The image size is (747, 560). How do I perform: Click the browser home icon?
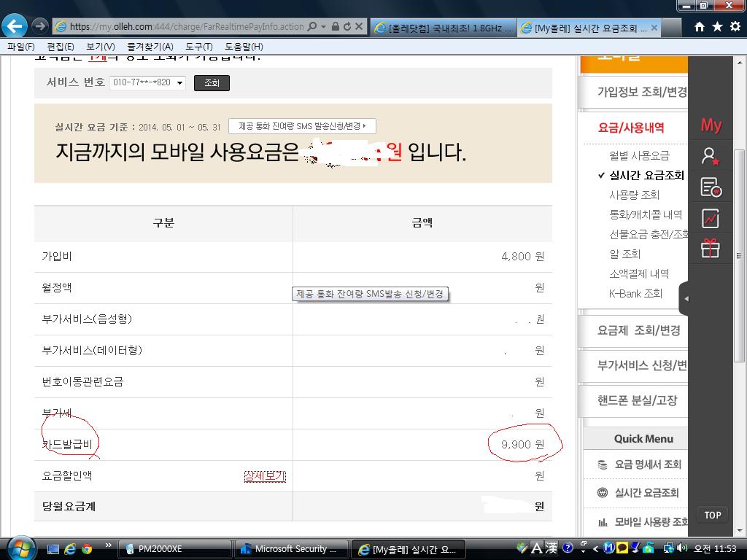[700, 27]
